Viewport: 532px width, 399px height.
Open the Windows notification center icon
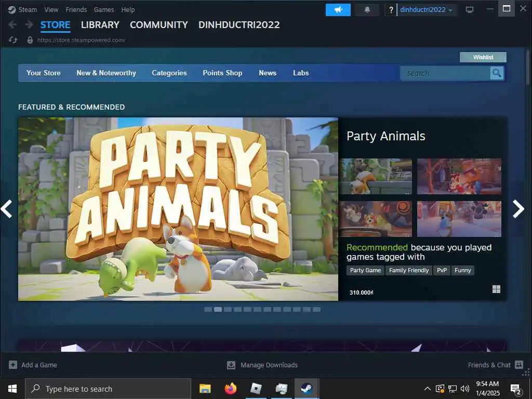click(x=516, y=389)
